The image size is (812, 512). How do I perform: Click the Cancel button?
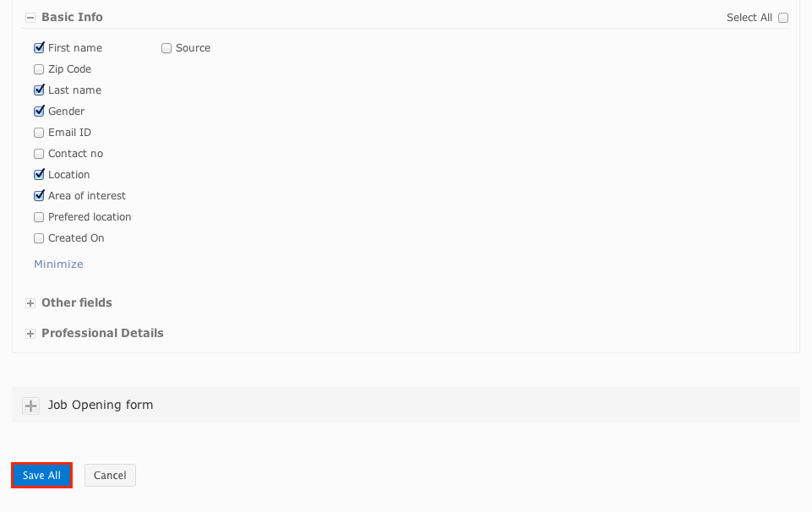110,476
